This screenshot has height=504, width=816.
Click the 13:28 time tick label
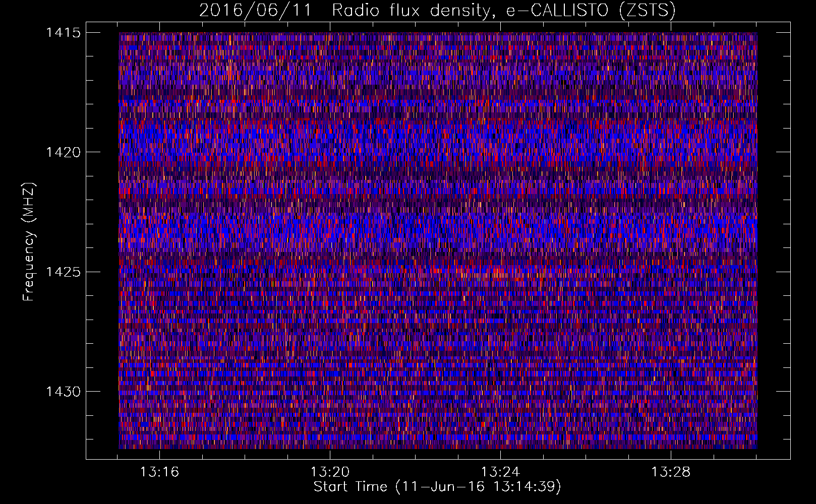(x=671, y=472)
